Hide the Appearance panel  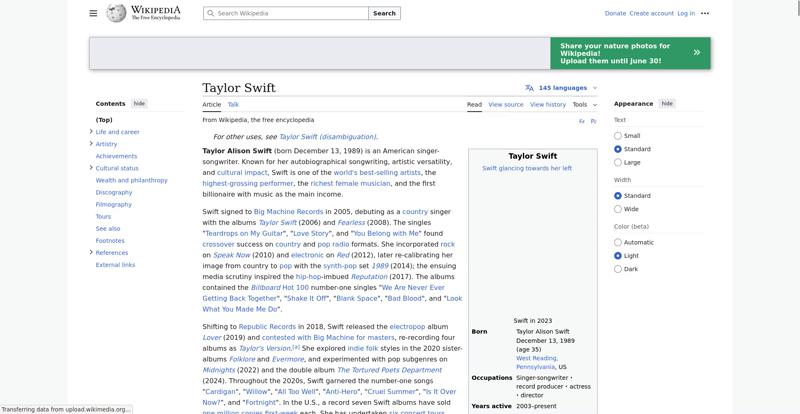coord(667,104)
